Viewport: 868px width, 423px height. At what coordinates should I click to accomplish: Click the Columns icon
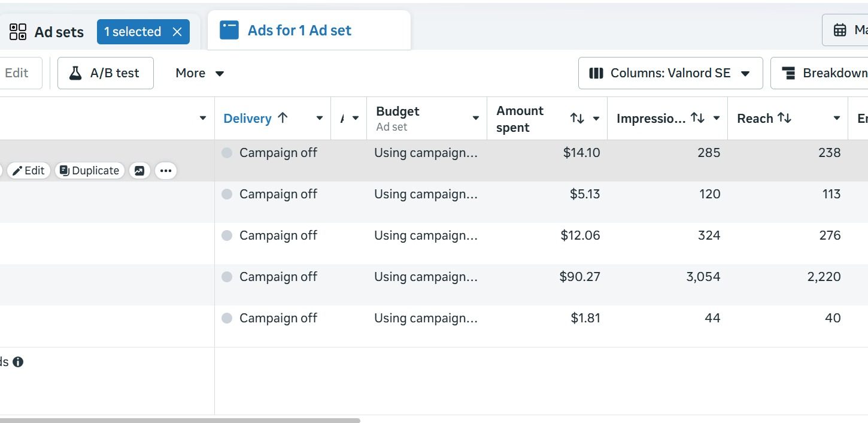point(596,73)
